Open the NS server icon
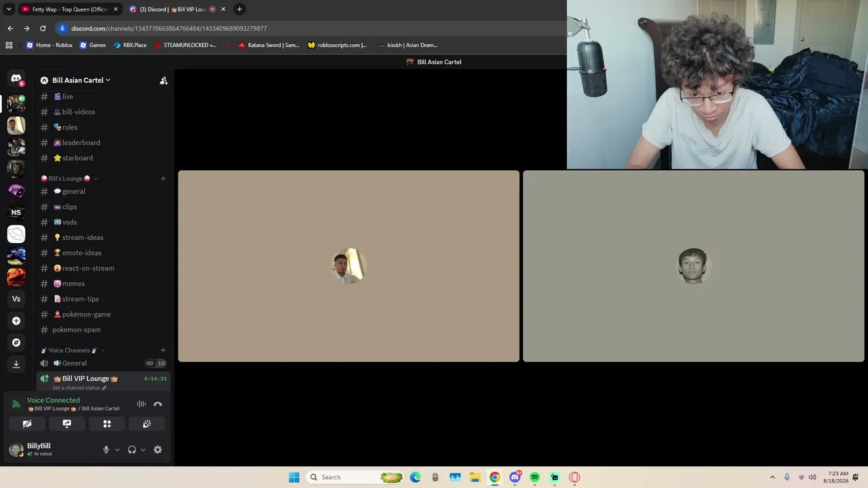This screenshot has width=868, height=488. pos(16,212)
